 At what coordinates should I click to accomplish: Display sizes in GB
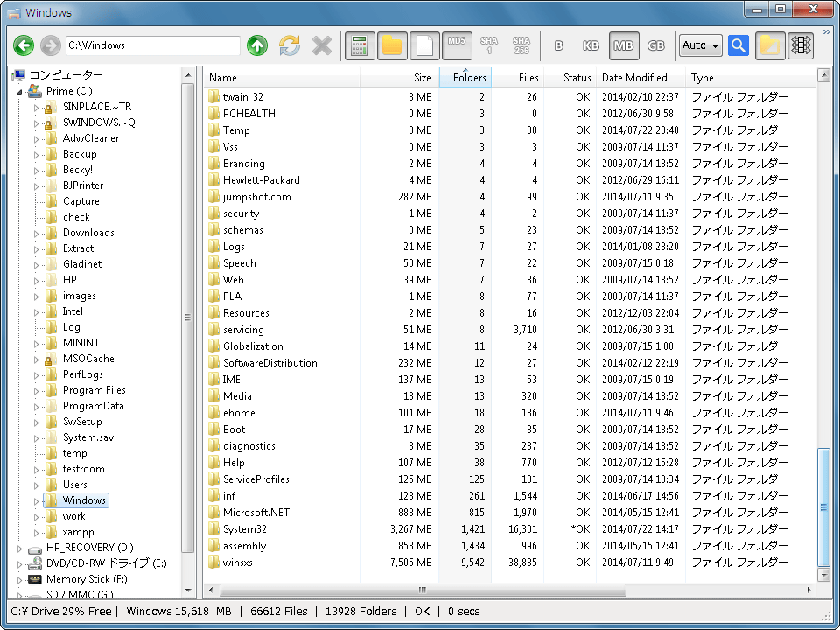tap(656, 45)
